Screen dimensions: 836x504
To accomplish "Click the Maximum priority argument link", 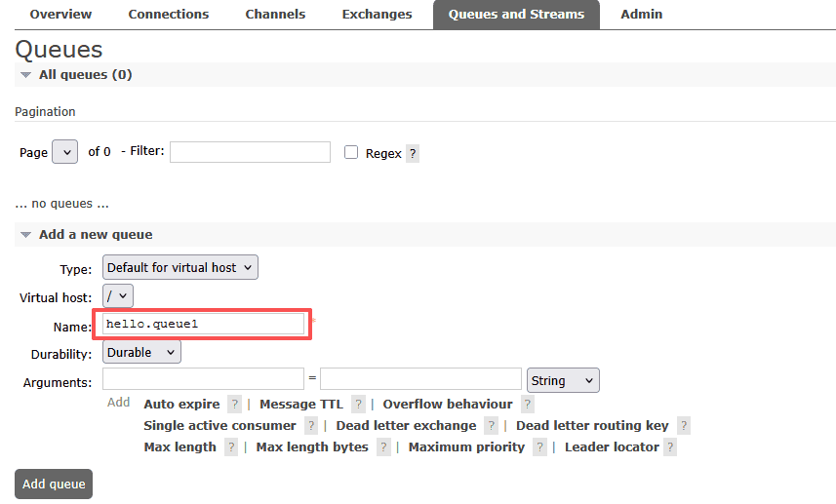I will 466,447.
